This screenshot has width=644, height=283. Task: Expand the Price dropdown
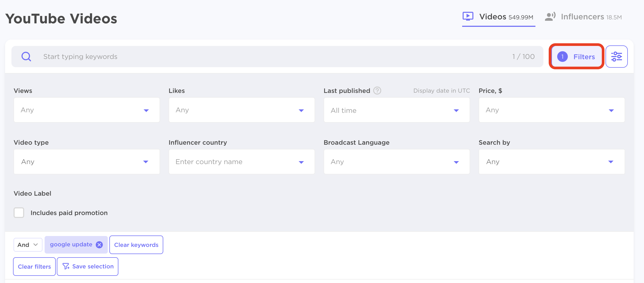pyautogui.click(x=552, y=110)
